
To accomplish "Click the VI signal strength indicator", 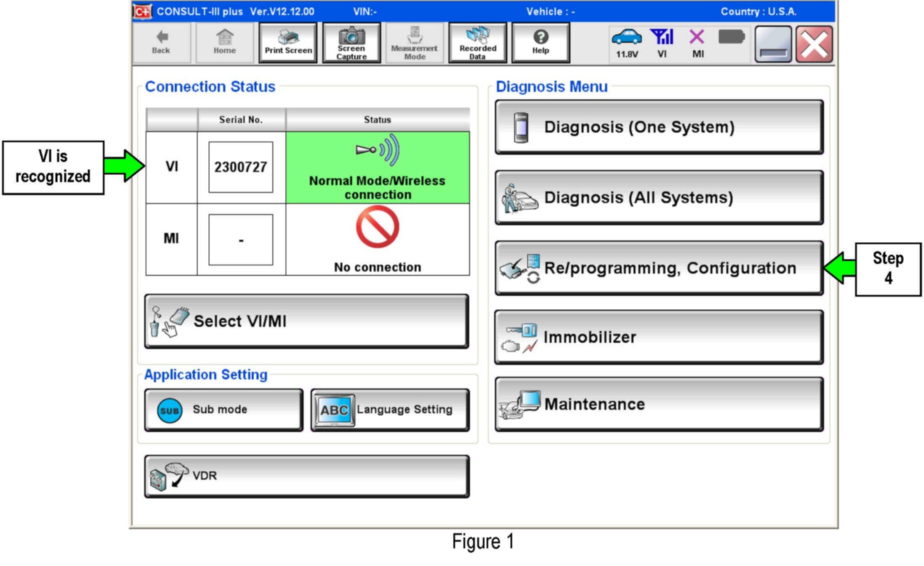I will coord(662,43).
